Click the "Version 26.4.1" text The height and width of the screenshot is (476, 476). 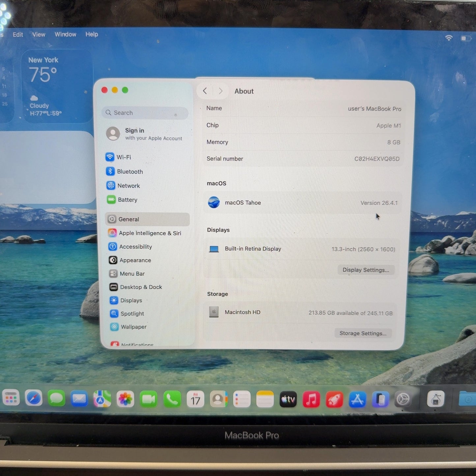379,203
